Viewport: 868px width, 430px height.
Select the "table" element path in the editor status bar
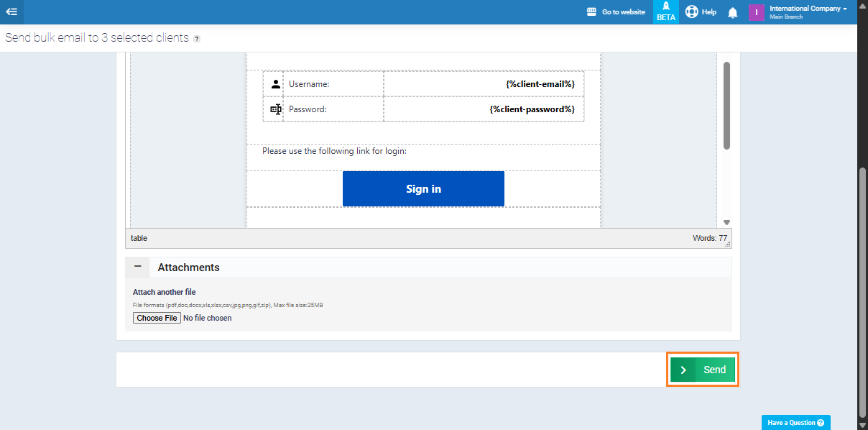pos(139,238)
